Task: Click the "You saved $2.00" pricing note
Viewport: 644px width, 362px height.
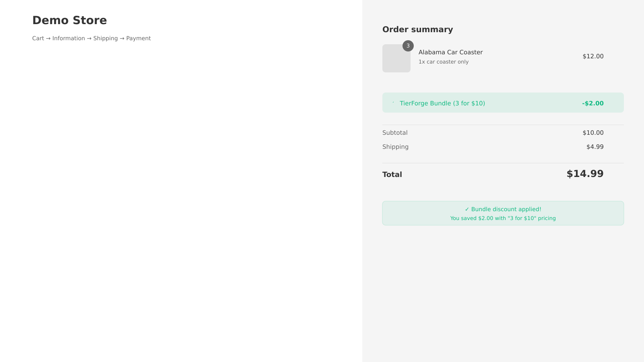Action: (503, 218)
